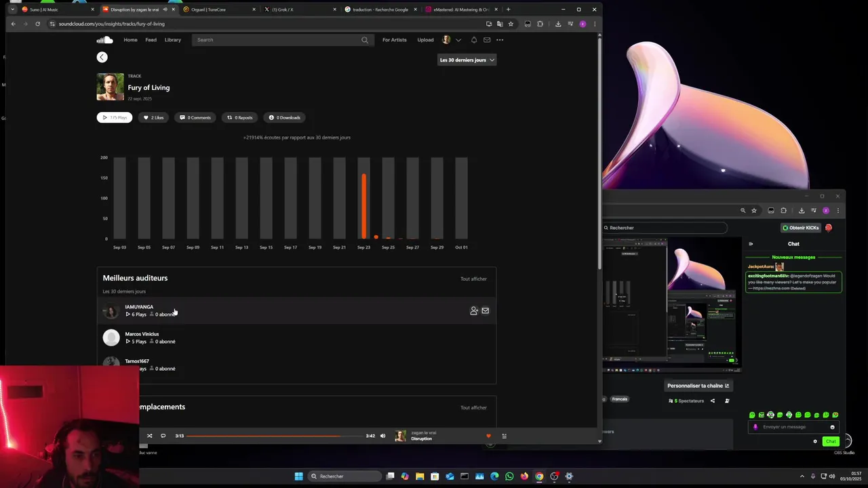The height and width of the screenshot is (488, 868).
Task: Open the Library page
Action: tap(173, 40)
